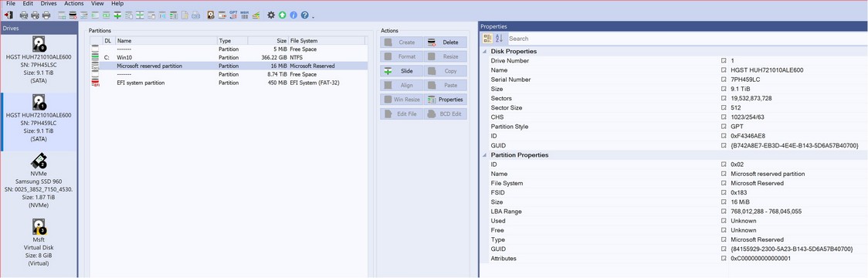Click the Align action button

coord(402,85)
